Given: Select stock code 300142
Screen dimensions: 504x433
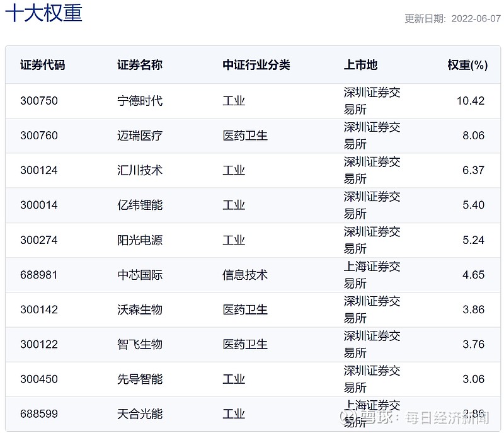Looking at the screenshot, I should pos(39,309).
